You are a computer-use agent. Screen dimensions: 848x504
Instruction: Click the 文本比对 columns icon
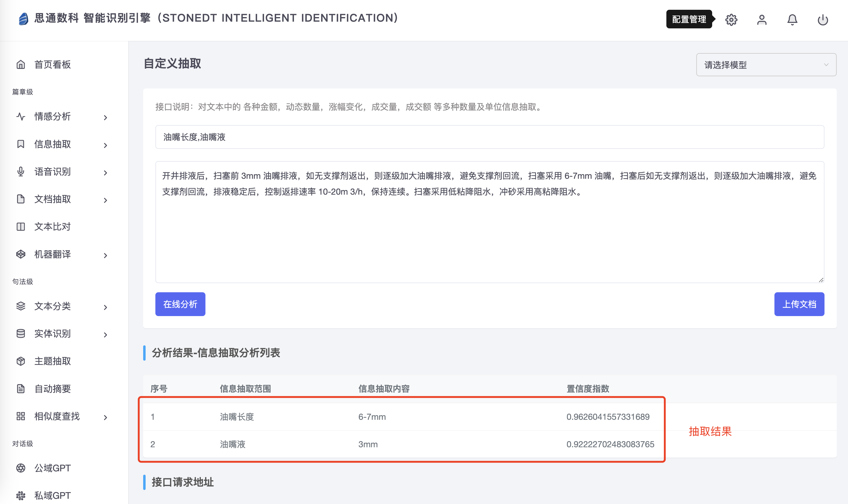click(21, 227)
